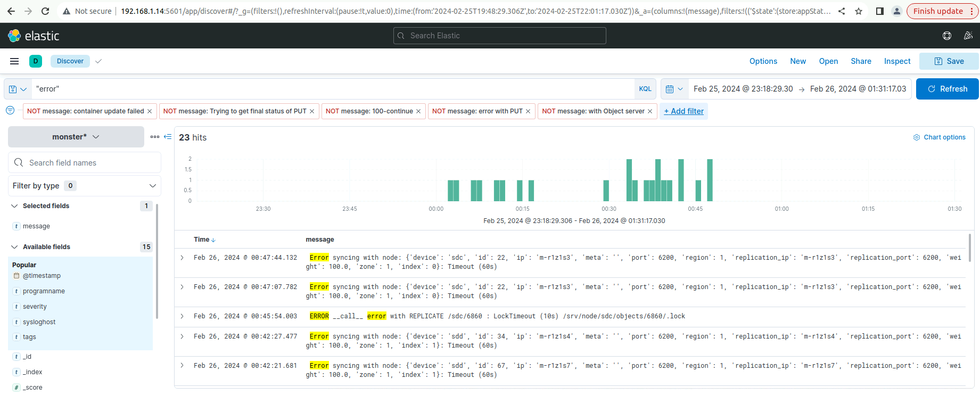Open saved query menu icon
This screenshot has width=980, height=395.
coord(18,89)
